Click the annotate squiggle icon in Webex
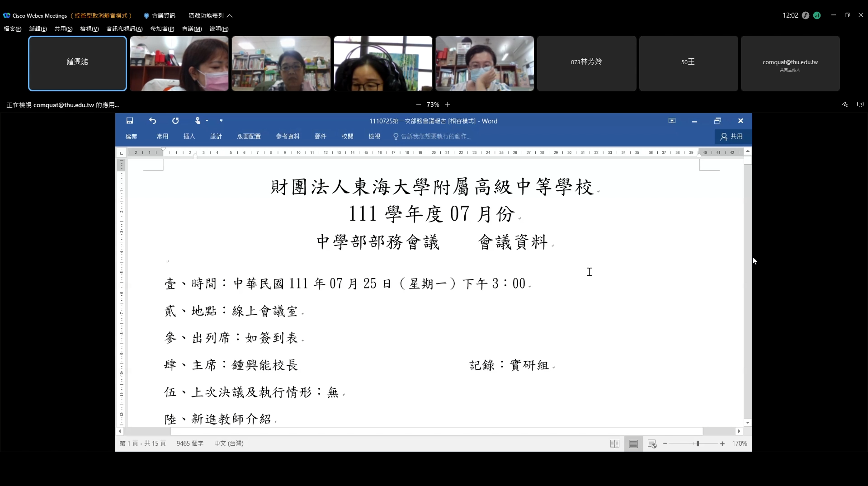The height and width of the screenshot is (486, 868). click(845, 104)
